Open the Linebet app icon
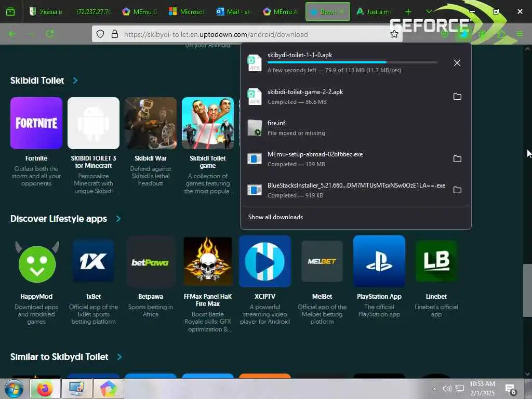Viewport: 532px width, 399px height. [436, 261]
